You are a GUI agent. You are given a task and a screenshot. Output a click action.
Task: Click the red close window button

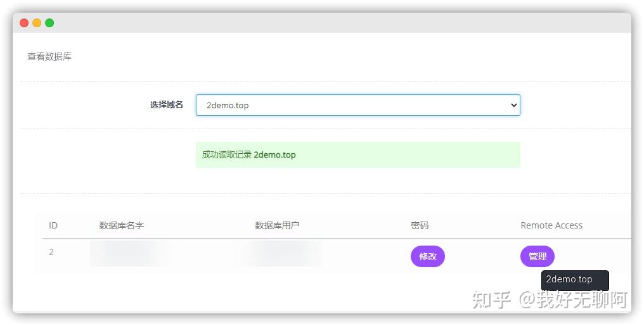(x=24, y=23)
